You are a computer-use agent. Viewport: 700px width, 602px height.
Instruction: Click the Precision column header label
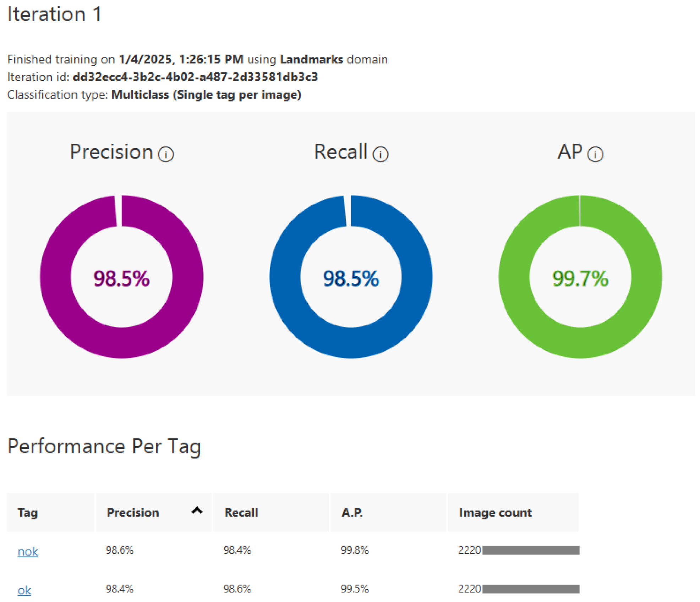(133, 513)
